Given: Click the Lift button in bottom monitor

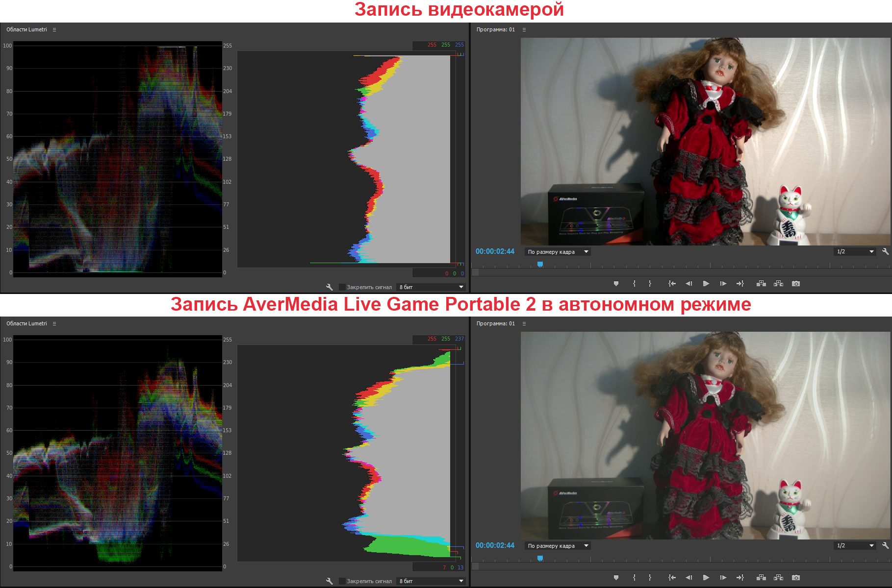Looking at the screenshot, I should tap(761, 578).
